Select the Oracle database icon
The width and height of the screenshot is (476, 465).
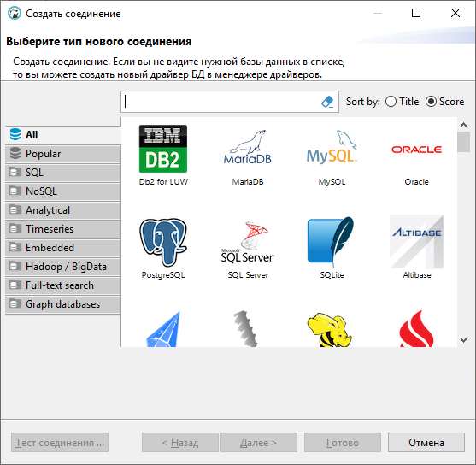tap(416, 150)
